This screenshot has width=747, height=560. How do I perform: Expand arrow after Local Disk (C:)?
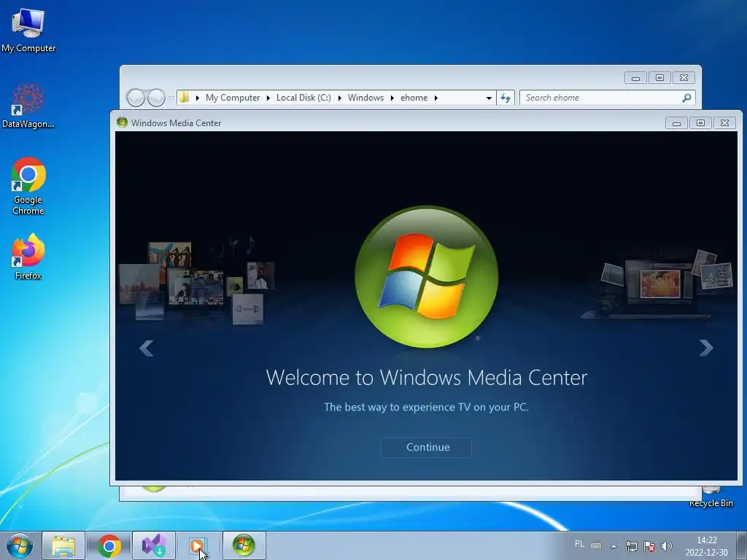coord(340,98)
